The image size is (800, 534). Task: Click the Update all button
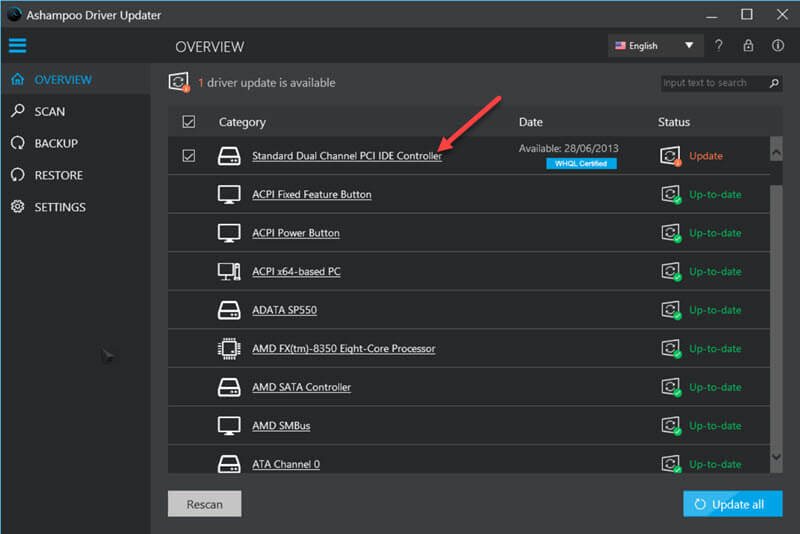(x=732, y=504)
